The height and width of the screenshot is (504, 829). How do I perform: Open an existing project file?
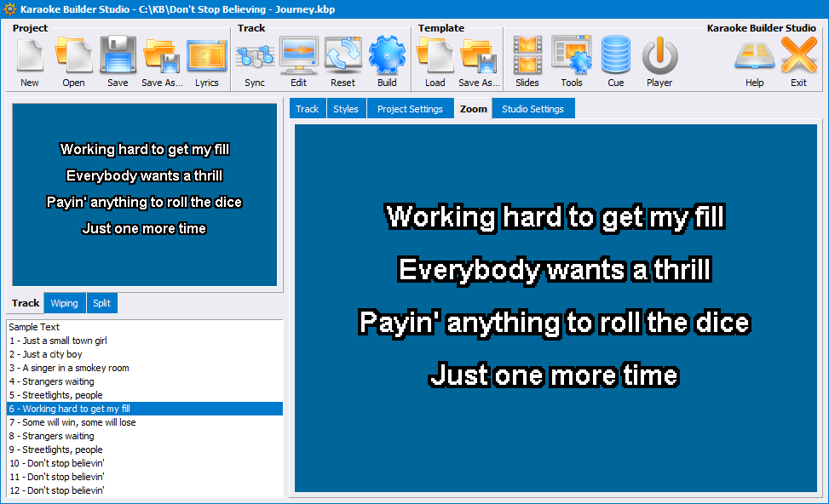(x=73, y=62)
